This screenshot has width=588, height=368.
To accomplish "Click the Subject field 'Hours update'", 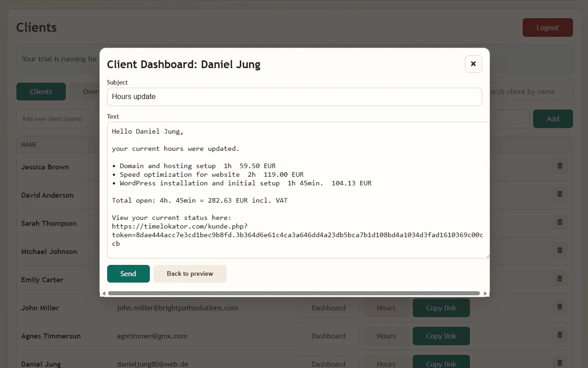I will (294, 97).
